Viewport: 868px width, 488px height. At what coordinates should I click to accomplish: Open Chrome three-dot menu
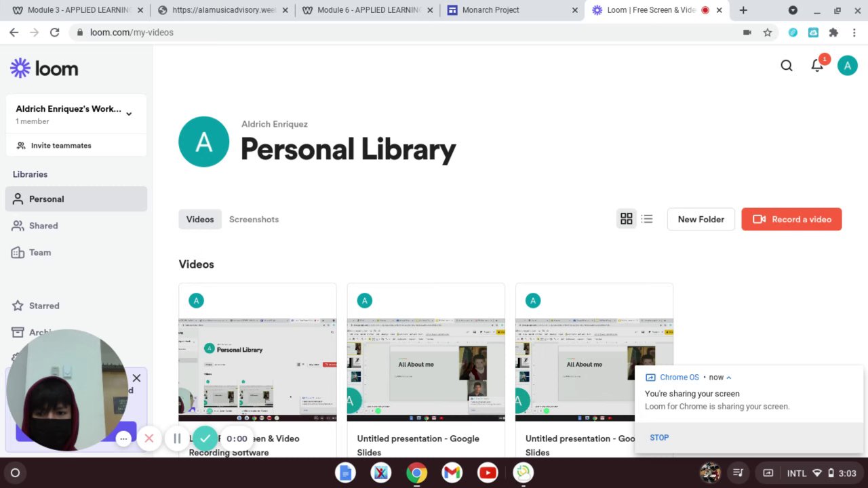854,33
